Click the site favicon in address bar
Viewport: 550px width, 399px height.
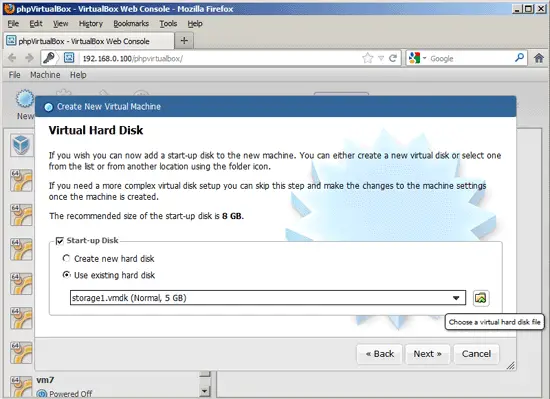point(69,58)
